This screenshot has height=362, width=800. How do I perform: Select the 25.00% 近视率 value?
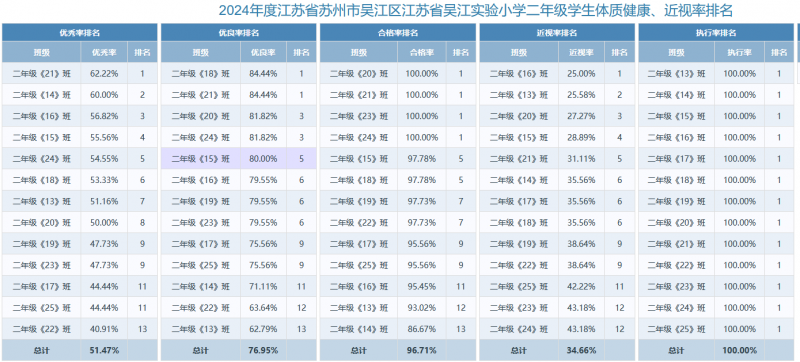pyautogui.click(x=581, y=73)
